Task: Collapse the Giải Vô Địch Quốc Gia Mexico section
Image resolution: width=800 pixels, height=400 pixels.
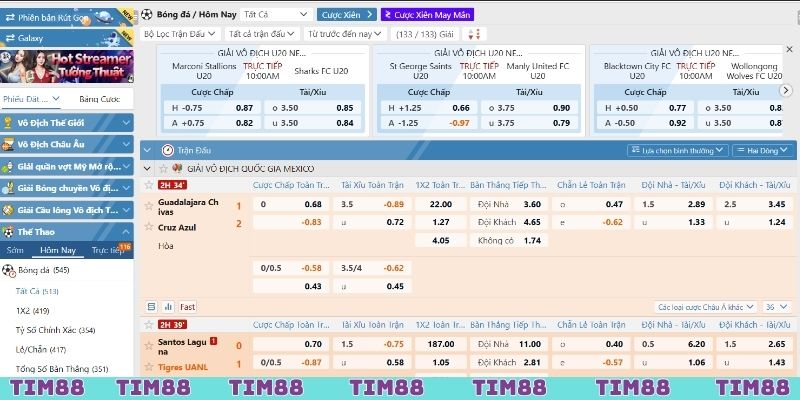Action: [148, 167]
